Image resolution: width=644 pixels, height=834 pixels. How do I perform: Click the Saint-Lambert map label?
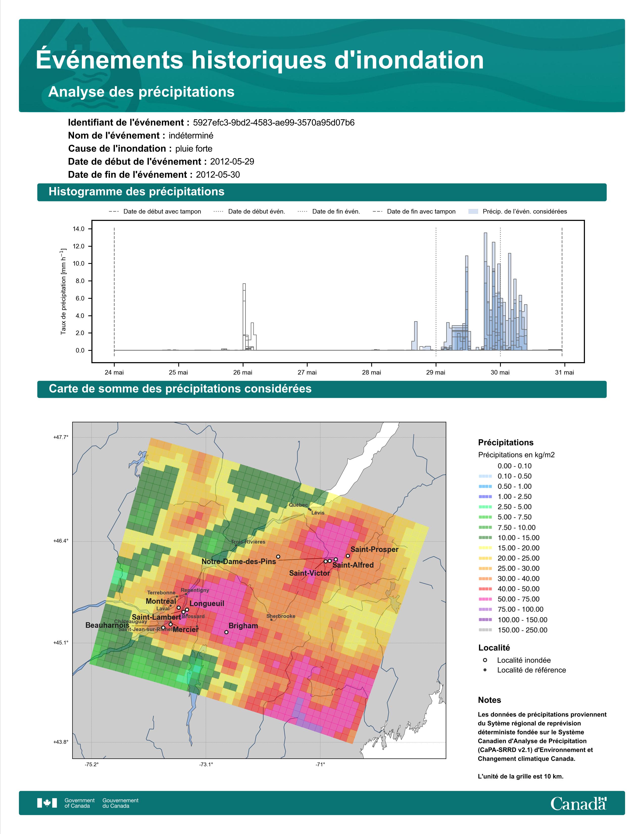coord(156,617)
